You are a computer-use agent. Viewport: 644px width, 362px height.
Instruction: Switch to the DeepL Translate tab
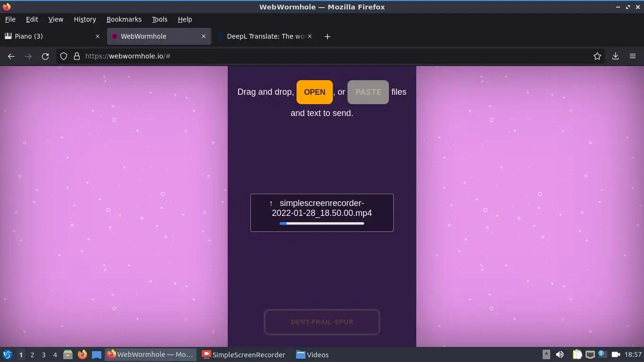(x=265, y=36)
